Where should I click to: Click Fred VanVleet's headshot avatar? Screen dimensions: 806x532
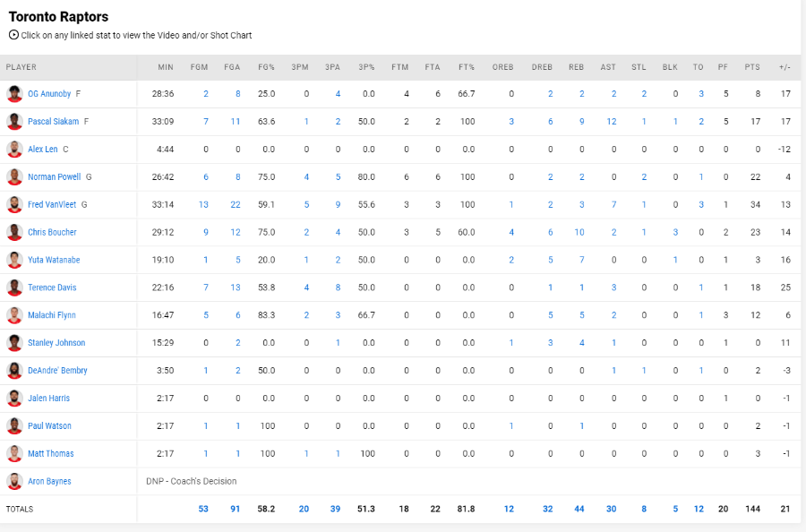(14, 204)
